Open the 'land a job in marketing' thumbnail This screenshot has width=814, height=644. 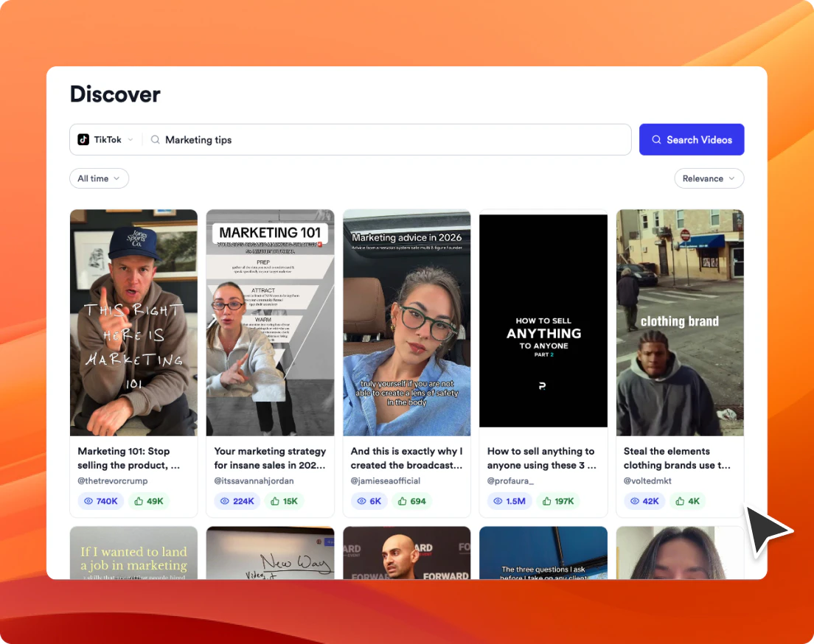coord(133,553)
